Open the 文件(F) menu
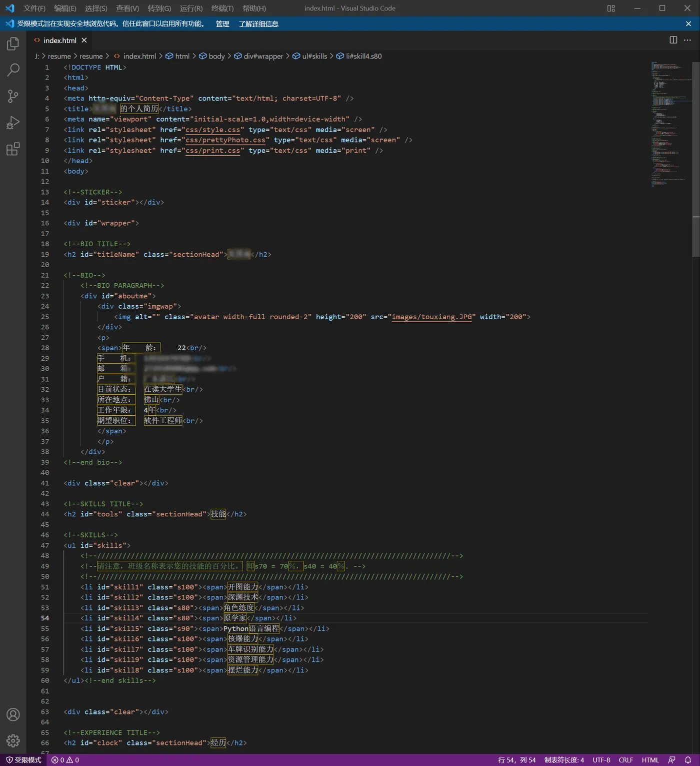 (x=34, y=8)
